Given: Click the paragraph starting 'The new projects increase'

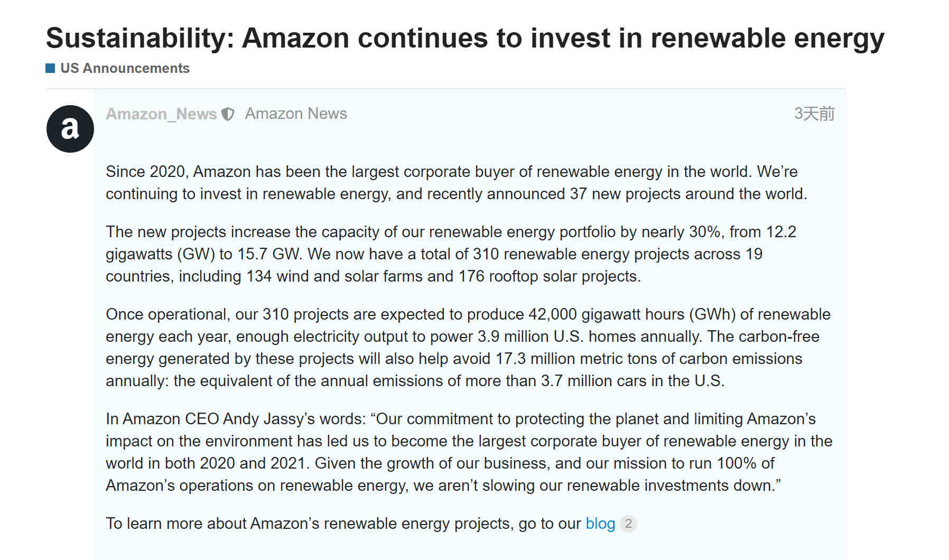Looking at the screenshot, I should pos(451,254).
